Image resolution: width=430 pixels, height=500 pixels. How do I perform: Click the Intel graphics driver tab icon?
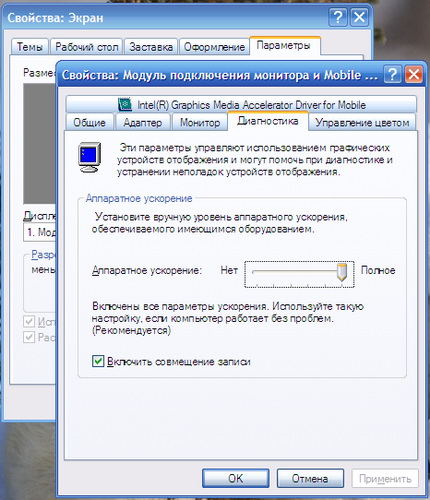pyautogui.click(x=125, y=105)
